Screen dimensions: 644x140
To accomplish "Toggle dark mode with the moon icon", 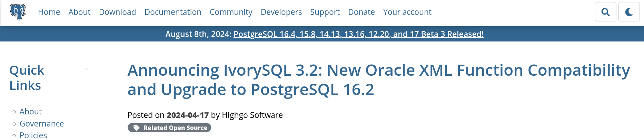I will click(629, 12).
